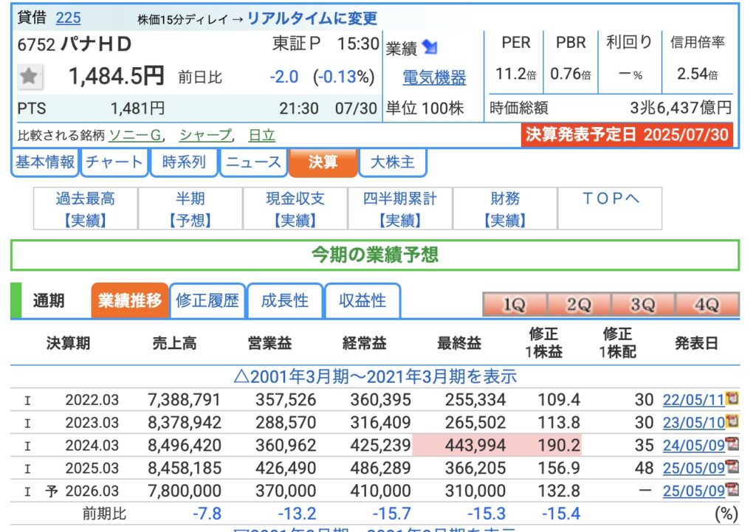Screen dimensions: 756x532
Task: Open PDF icon beside 24/05/09 date
Action: 732,443
